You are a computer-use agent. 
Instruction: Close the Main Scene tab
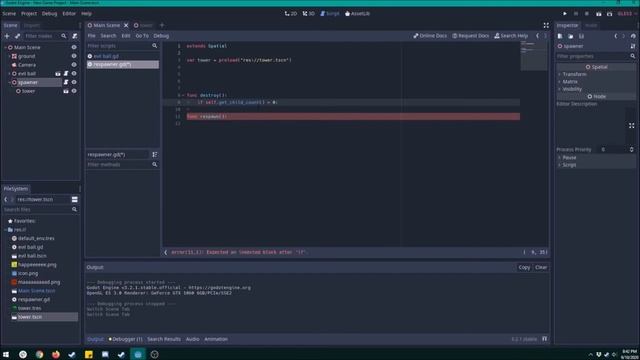(x=126, y=25)
